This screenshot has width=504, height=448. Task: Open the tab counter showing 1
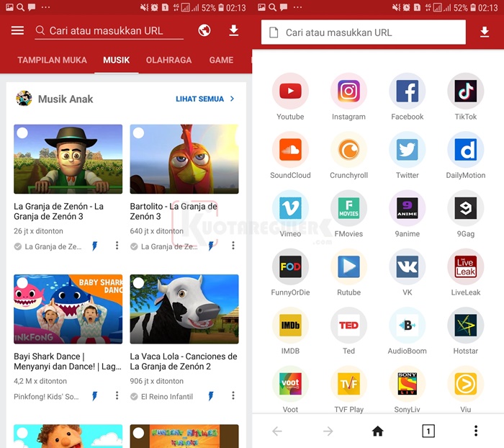[428, 431]
